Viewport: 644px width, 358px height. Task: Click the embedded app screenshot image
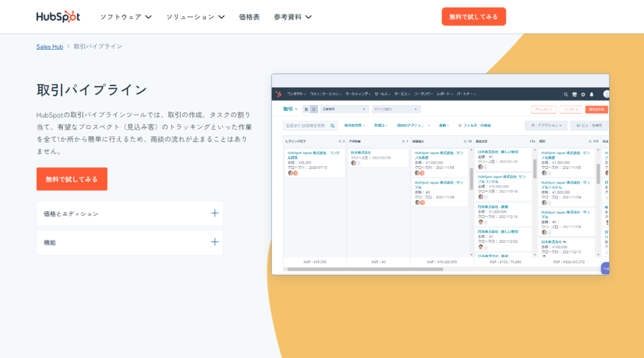pos(440,174)
